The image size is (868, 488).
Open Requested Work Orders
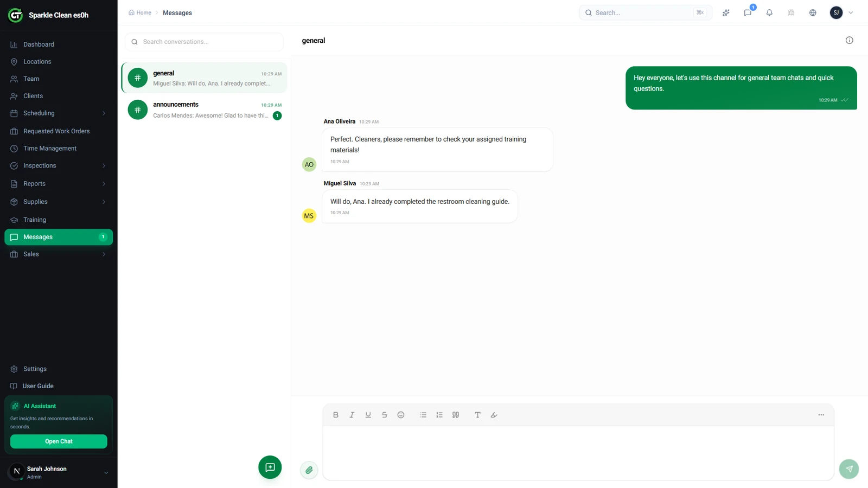(x=59, y=131)
